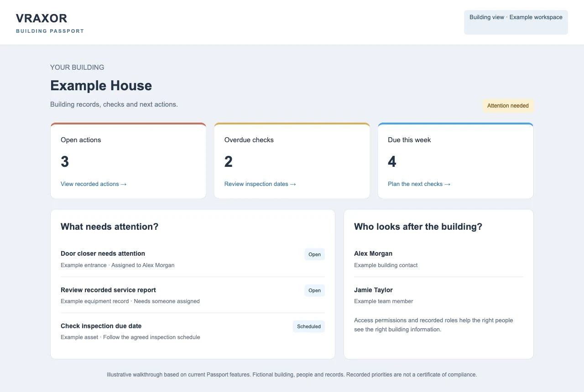Screen dimensions: 584x392
Task: Select team member Jamie Taylor
Action: [x=438, y=295]
